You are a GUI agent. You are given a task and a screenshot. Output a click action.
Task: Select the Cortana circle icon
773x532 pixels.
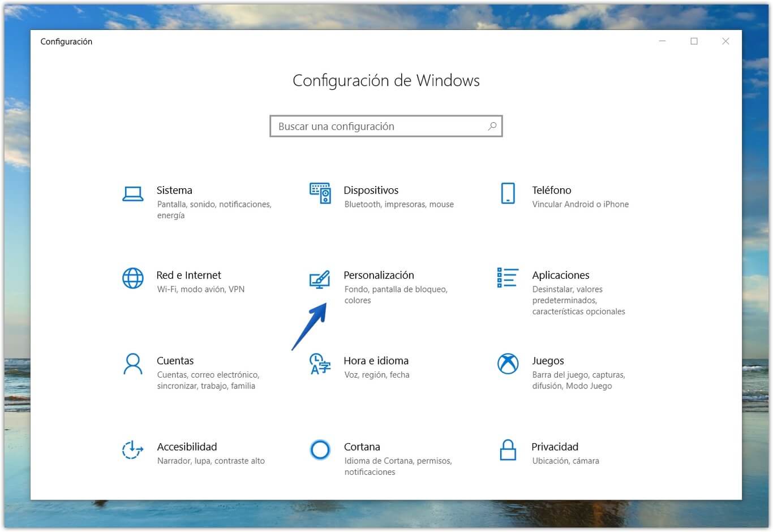click(x=320, y=450)
